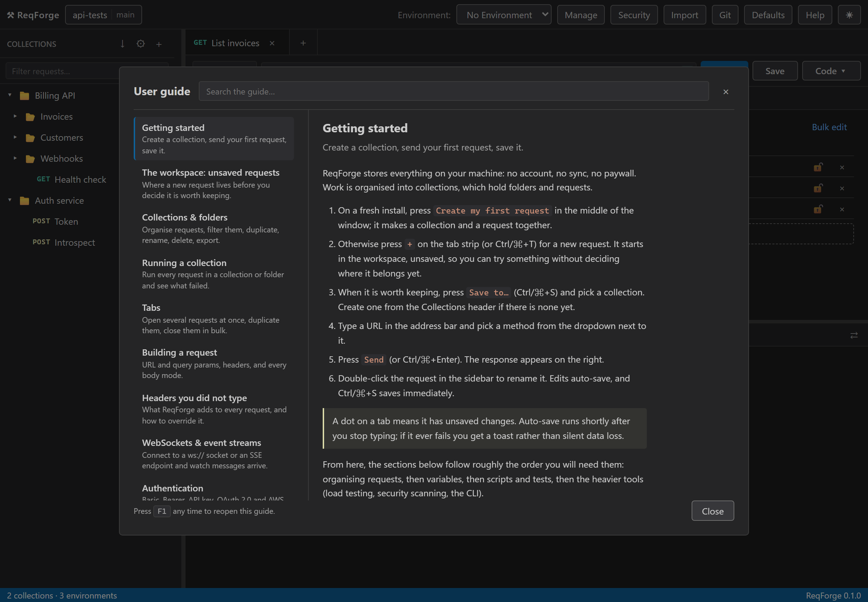Image resolution: width=868 pixels, height=602 pixels.
Task: Open the Building a request section
Action: point(214,364)
